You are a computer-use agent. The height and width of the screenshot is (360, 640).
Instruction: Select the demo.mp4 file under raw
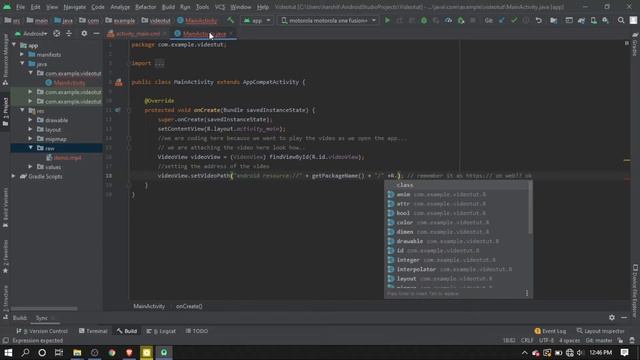(x=63, y=158)
